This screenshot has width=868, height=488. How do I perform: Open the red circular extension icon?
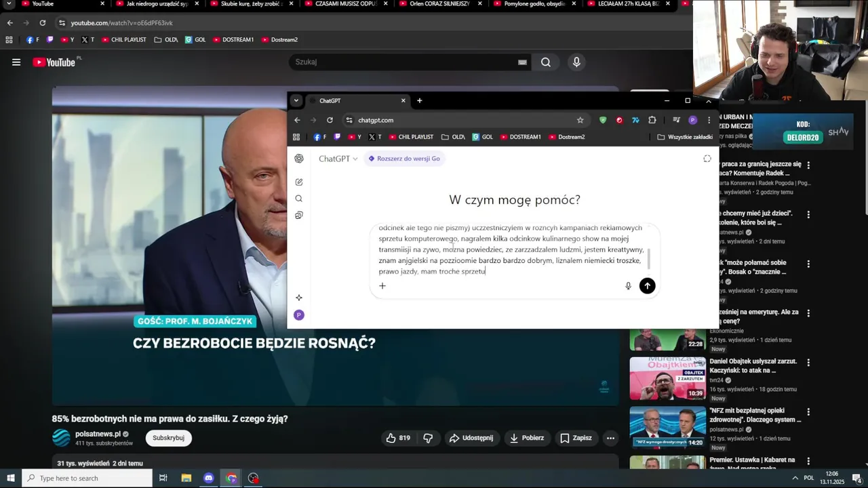coord(619,120)
